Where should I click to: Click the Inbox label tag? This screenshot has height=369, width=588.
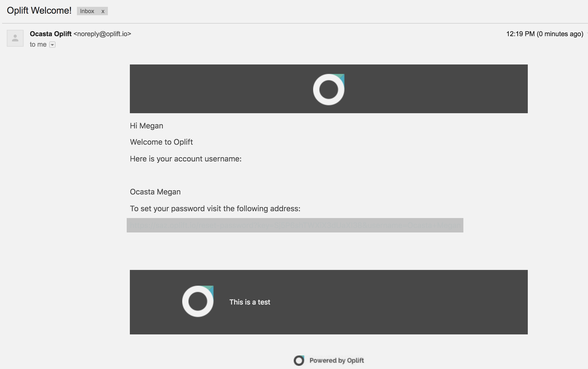pyautogui.click(x=87, y=11)
